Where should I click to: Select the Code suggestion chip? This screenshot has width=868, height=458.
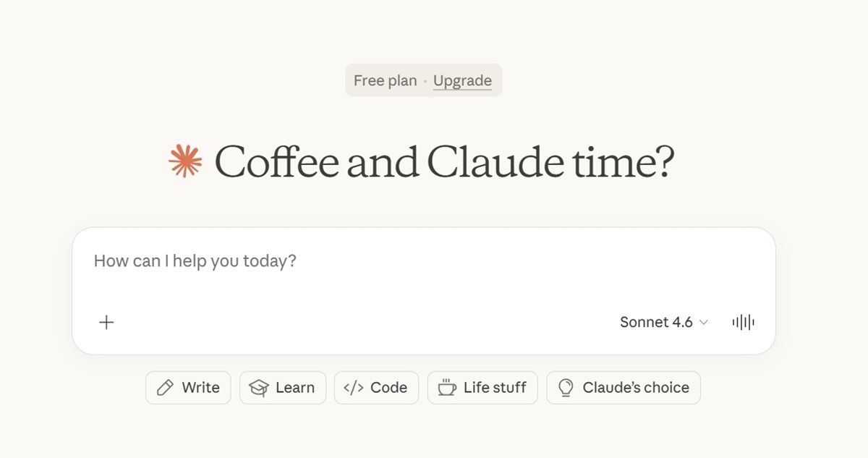[x=376, y=388]
